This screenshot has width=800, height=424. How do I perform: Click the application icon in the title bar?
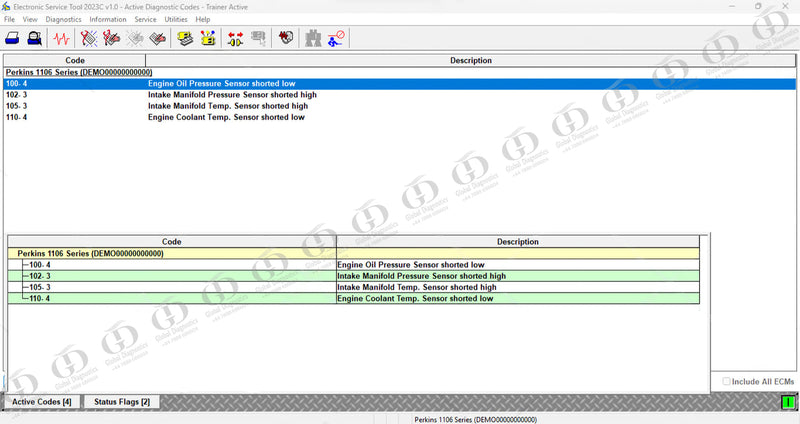tap(6, 7)
